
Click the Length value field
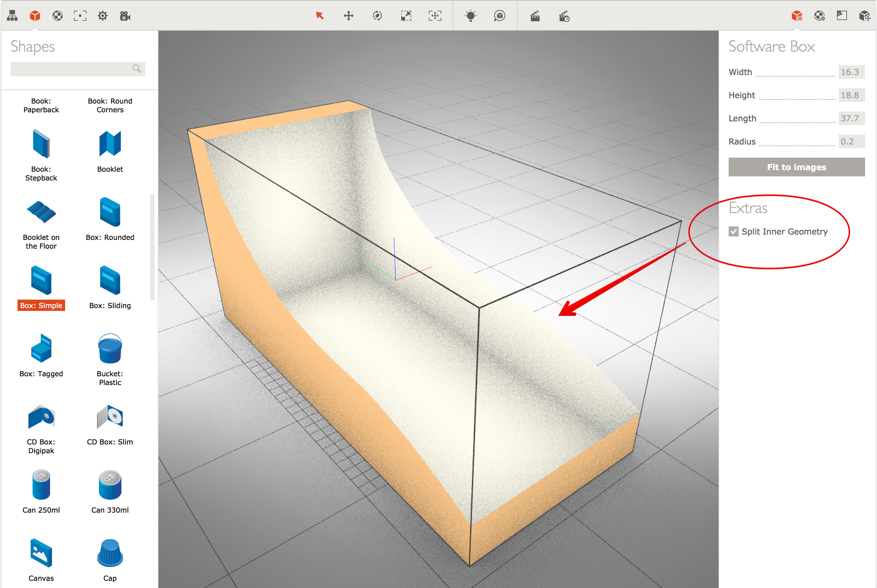(851, 119)
